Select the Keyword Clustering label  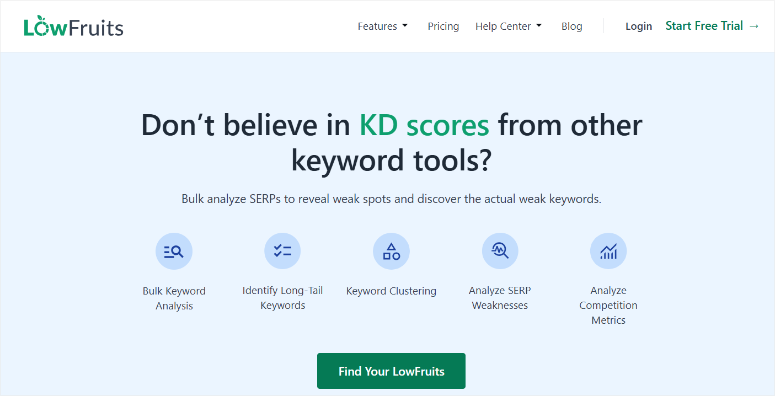click(391, 291)
